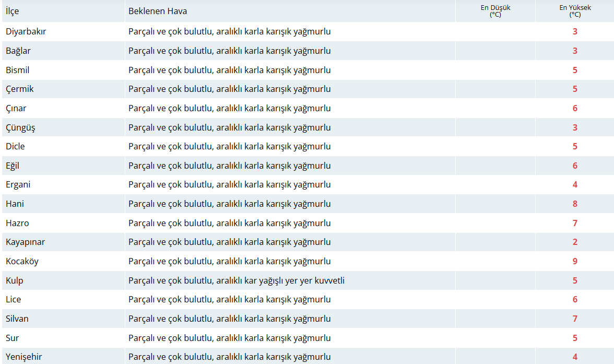View the Eğil forecast
This screenshot has height=364, width=614.
[x=13, y=165]
